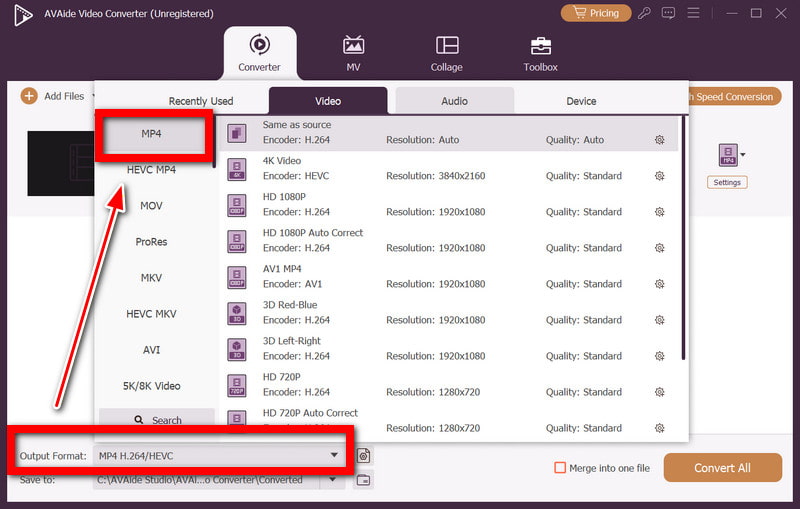Switch to the Audio tab
This screenshot has height=509, width=800.
click(x=455, y=101)
